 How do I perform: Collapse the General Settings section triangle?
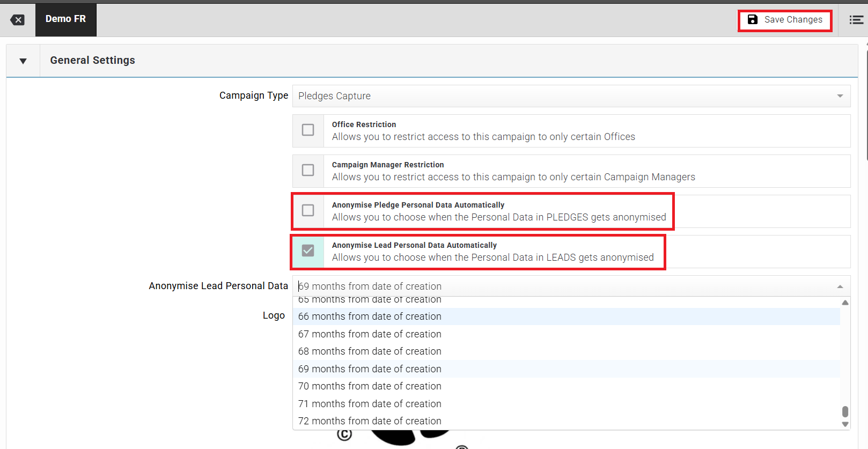pos(23,61)
